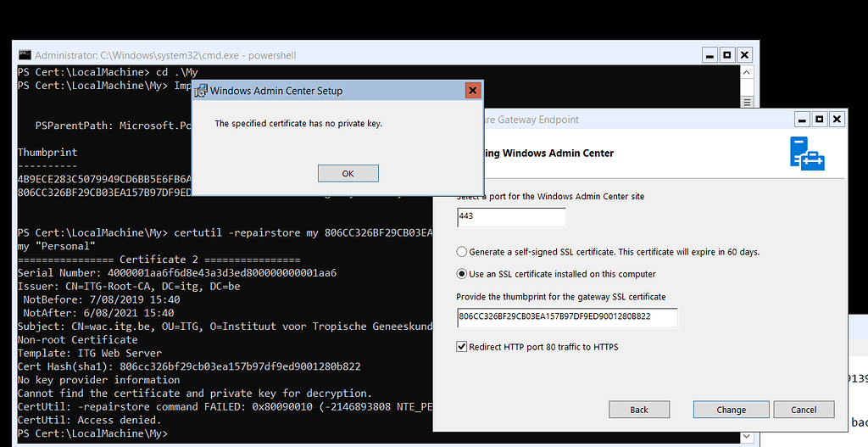
Task: Click OK in the private key error dialog
Action: click(x=348, y=173)
